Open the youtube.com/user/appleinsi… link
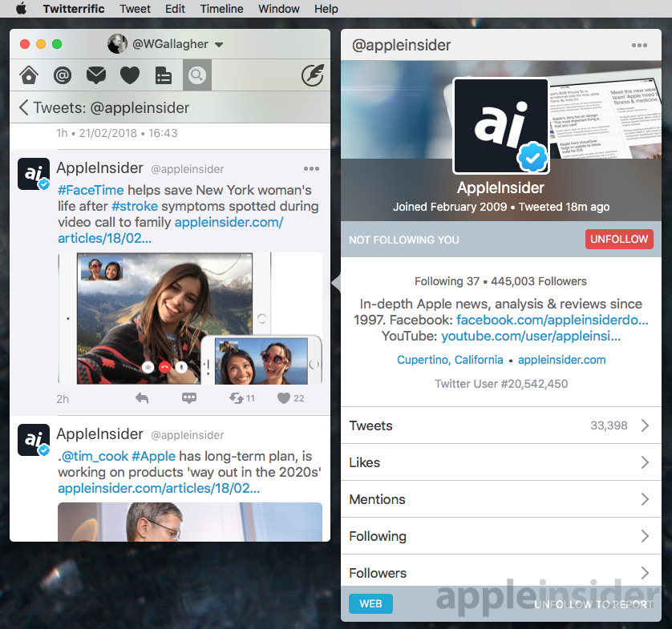The height and width of the screenshot is (629, 672). 531,337
